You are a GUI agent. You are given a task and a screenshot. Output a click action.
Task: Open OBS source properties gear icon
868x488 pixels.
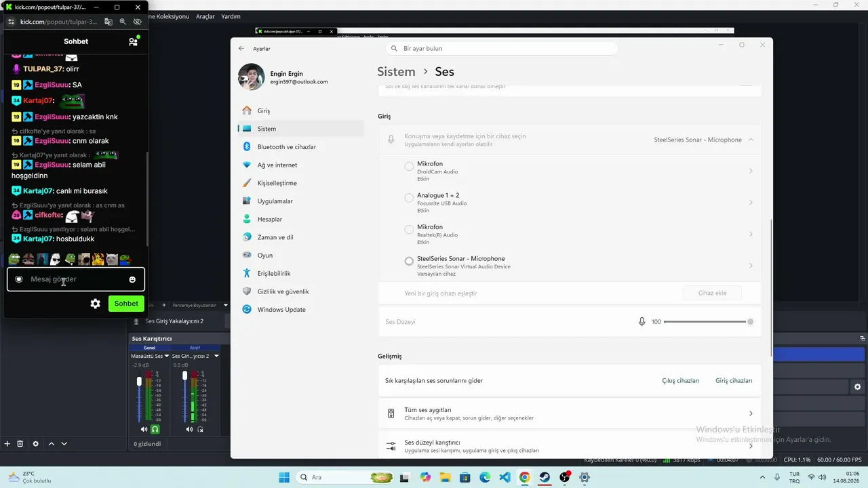(35, 444)
